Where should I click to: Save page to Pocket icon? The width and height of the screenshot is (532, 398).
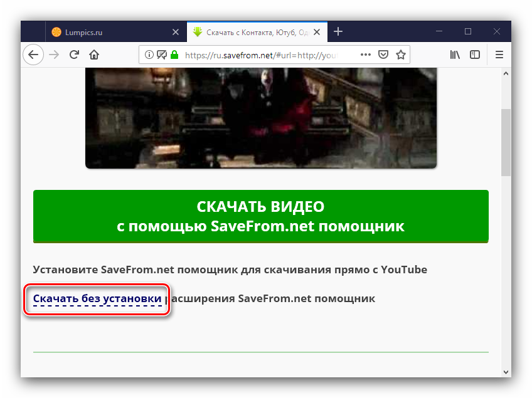click(x=383, y=55)
